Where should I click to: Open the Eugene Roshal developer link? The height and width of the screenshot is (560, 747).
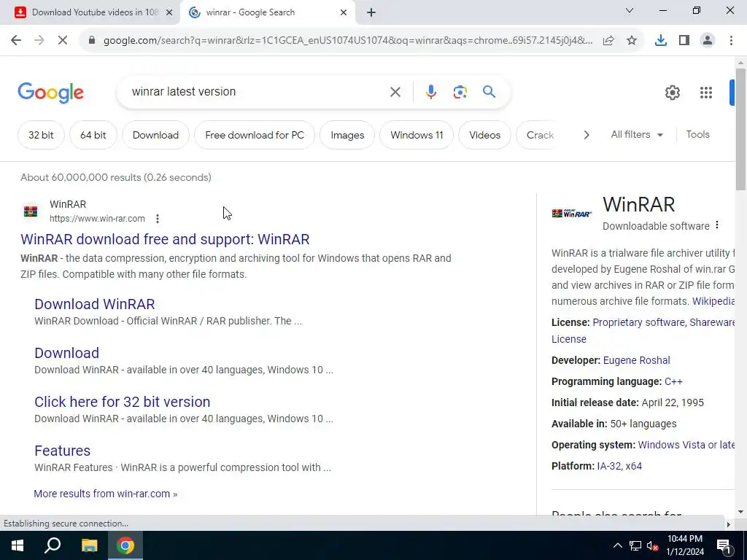point(636,360)
